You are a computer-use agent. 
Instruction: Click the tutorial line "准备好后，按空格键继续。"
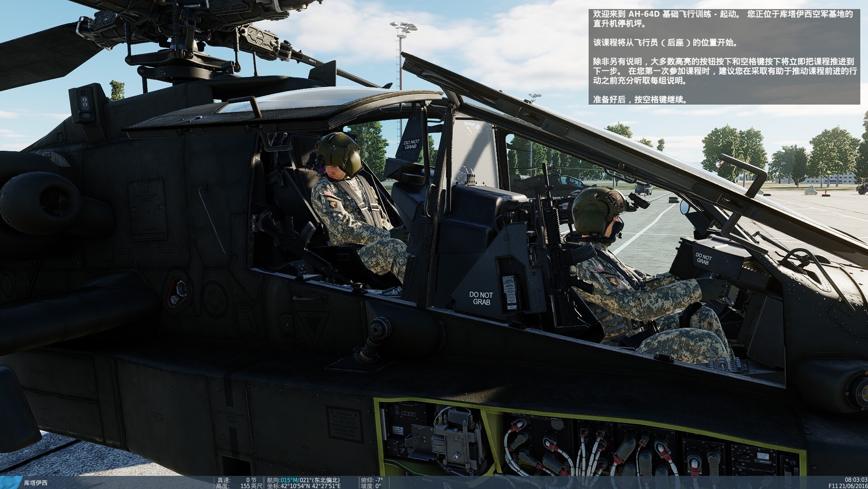pyautogui.click(x=641, y=100)
